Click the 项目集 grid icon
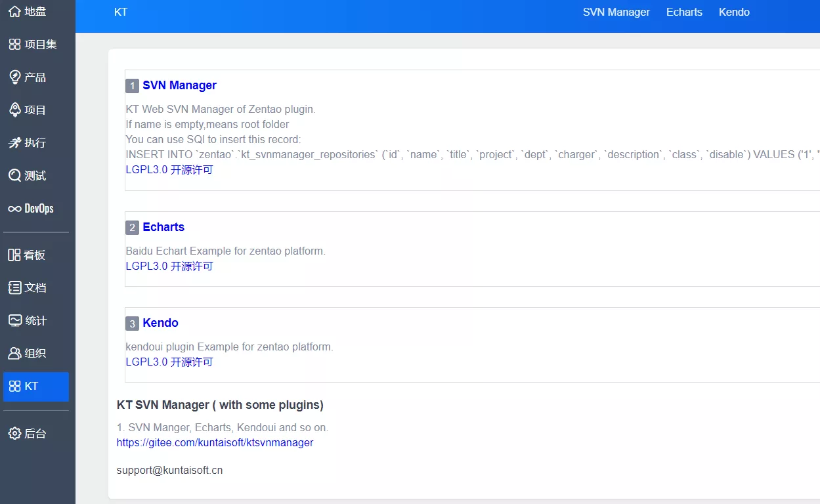This screenshot has width=820, height=504. point(14,45)
